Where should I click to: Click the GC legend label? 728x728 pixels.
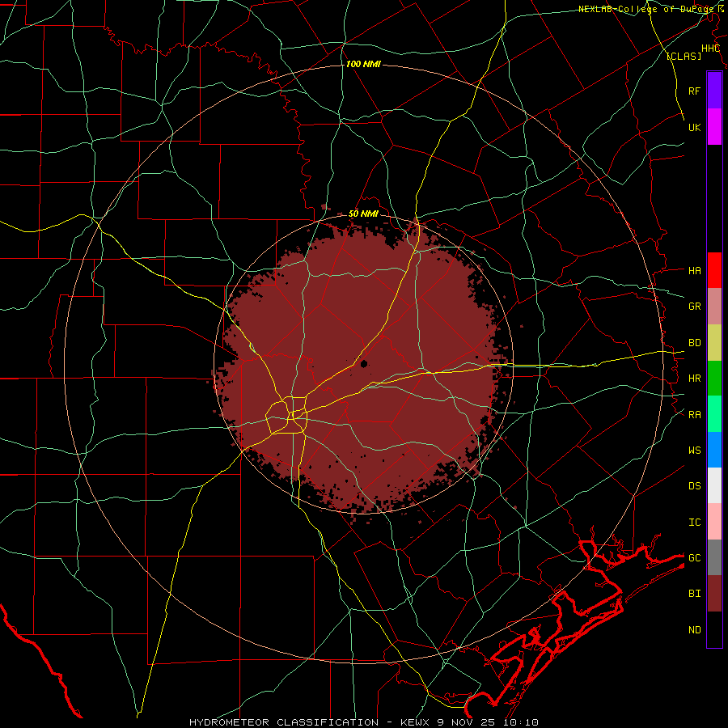(694, 557)
